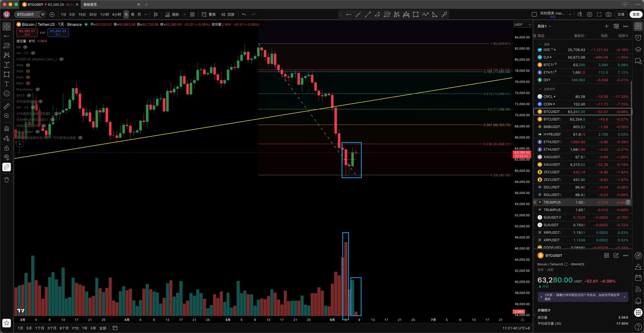The height and width of the screenshot is (333, 644).
Task: Select the 4小时 timeframe
Action: click(x=117, y=14)
